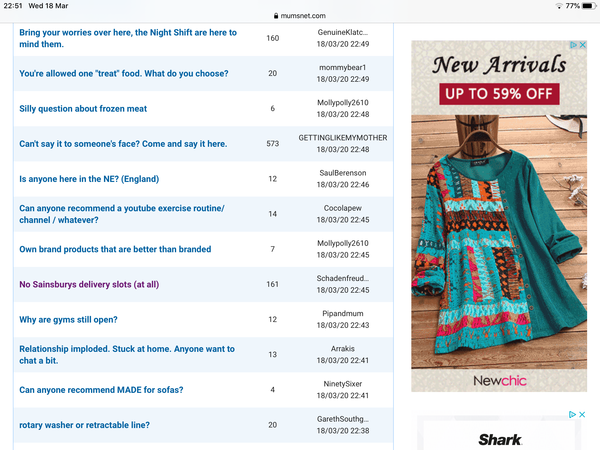Click the 'UP TO 59% OFF' ad banner
The width and height of the screenshot is (600, 450).
click(x=499, y=94)
